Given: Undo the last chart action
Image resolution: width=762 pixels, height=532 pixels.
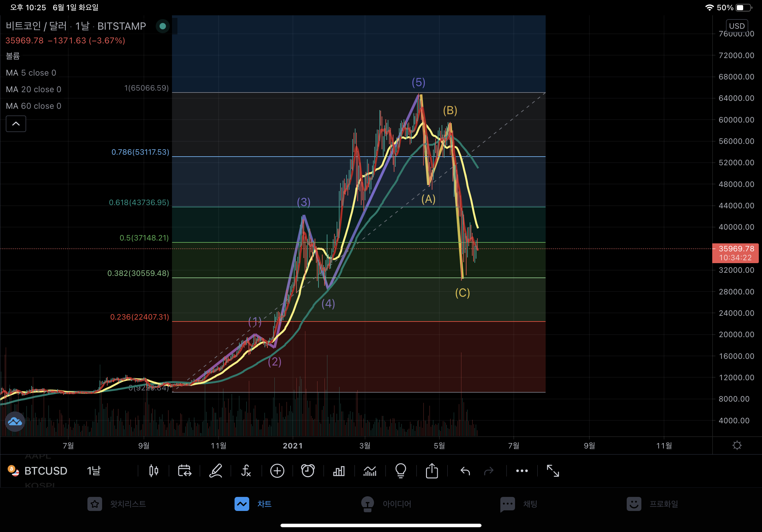Looking at the screenshot, I should click(x=465, y=471).
